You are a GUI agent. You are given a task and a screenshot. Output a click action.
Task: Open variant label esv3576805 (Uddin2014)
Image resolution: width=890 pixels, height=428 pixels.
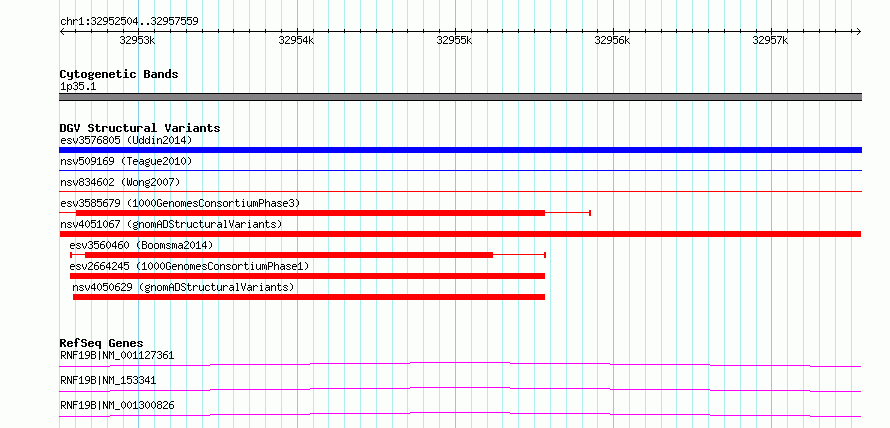click(126, 140)
